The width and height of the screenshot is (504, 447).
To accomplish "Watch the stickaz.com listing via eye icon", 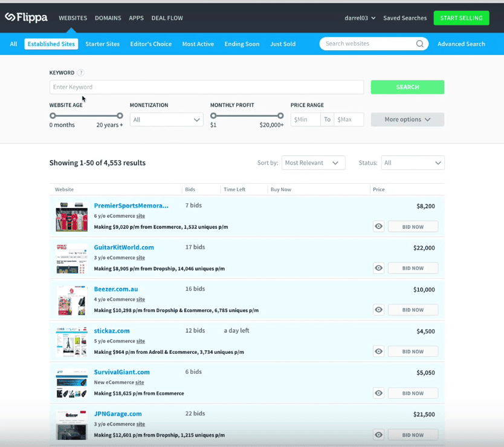I will (379, 351).
